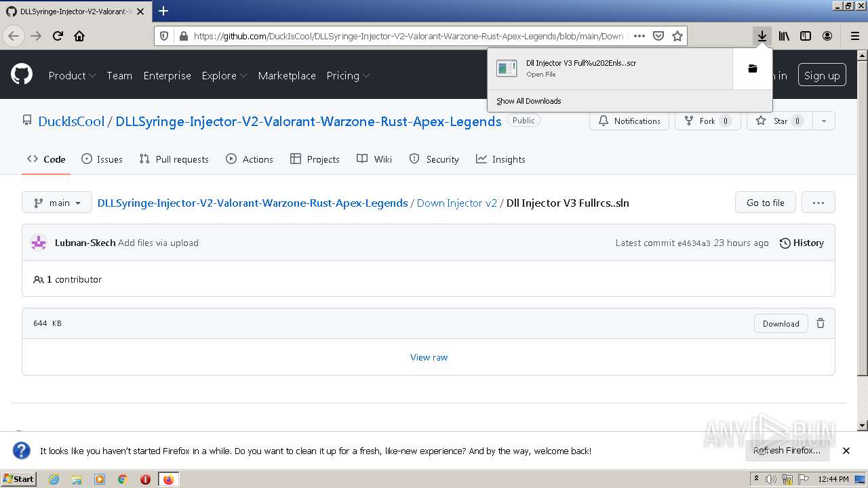This screenshot has height=488, width=868.
Task: Open the Library icon in toolbar
Action: point(784,36)
